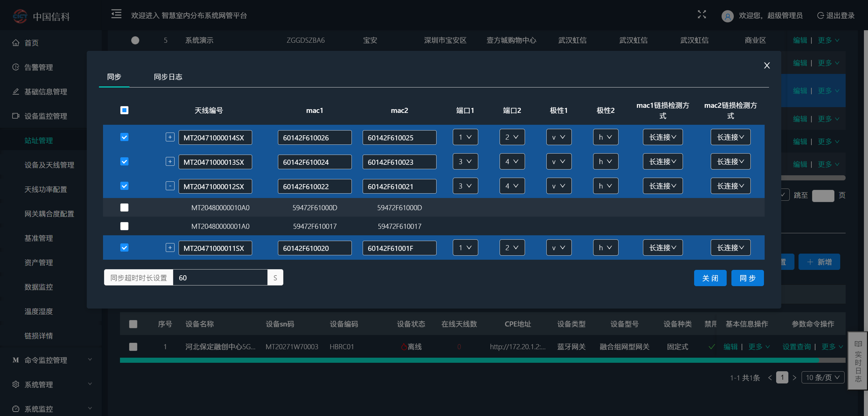The width and height of the screenshot is (868, 416).
Task: Uncheck antenna MT20471000013SX row checkbox
Action: point(124,162)
